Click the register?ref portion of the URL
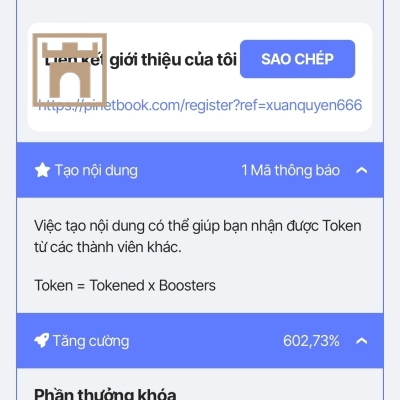 click(x=224, y=105)
